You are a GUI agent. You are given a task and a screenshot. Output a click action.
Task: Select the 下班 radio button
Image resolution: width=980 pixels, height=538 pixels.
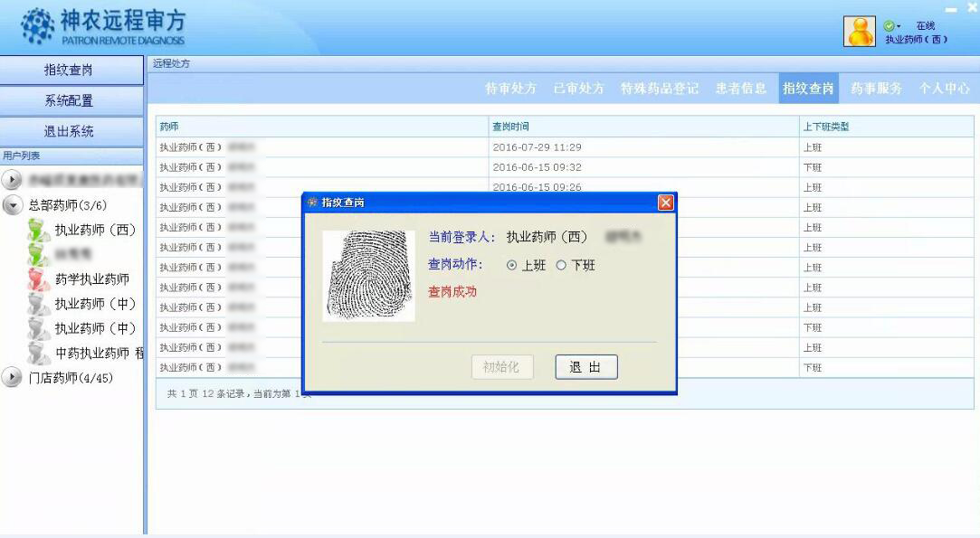pyautogui.click(x=561, y=266)
